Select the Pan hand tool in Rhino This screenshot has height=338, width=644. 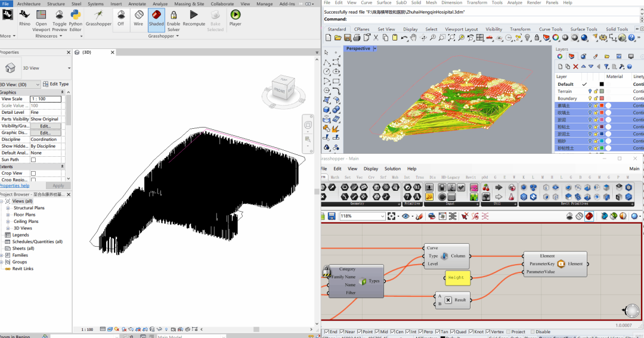414,38
